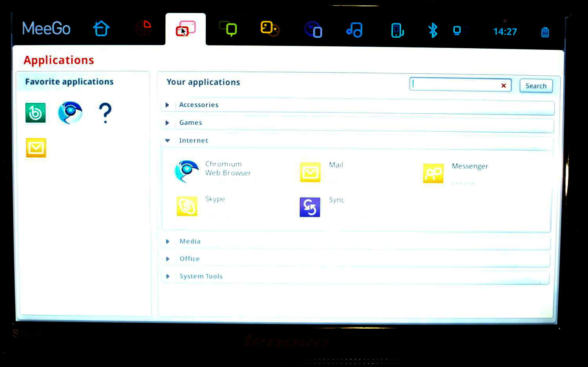The image size is (588, 367).
Task: Click the Sync label
Action: (336, 200)
